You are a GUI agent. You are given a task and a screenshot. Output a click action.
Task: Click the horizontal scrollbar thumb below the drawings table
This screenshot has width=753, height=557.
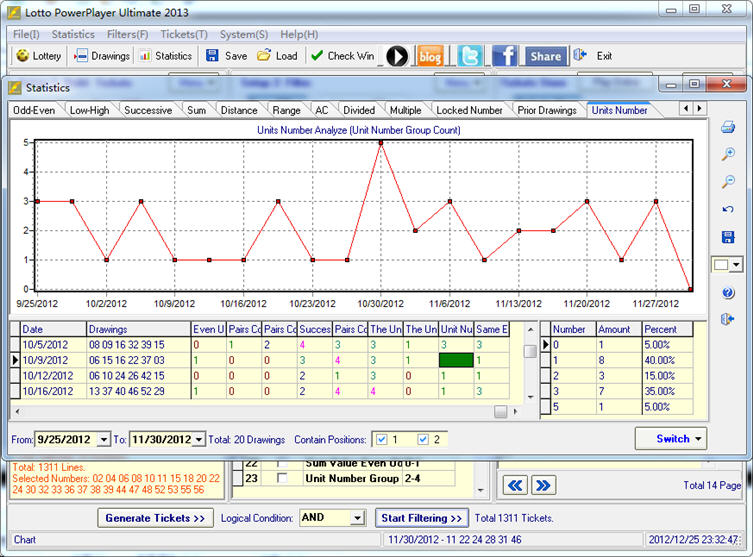tap(500, 412)
